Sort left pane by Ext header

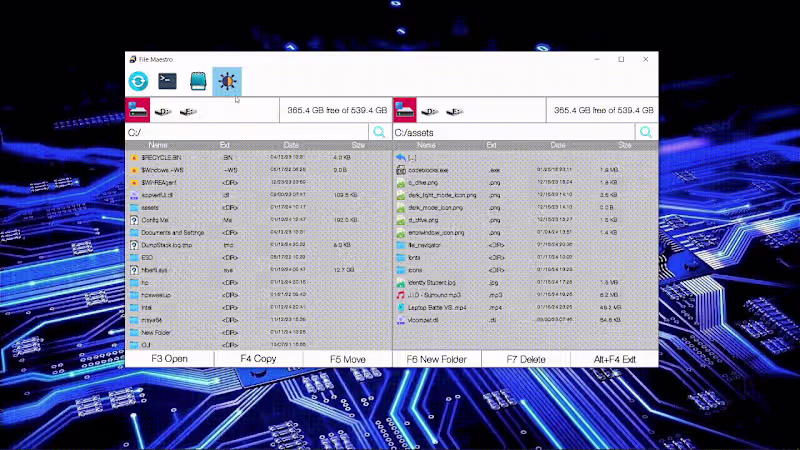pos(224,145)
